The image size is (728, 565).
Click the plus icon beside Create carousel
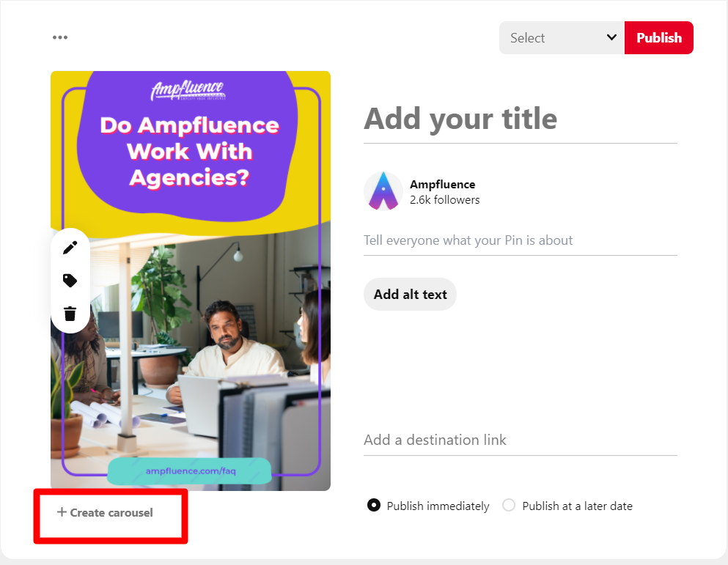62,512
